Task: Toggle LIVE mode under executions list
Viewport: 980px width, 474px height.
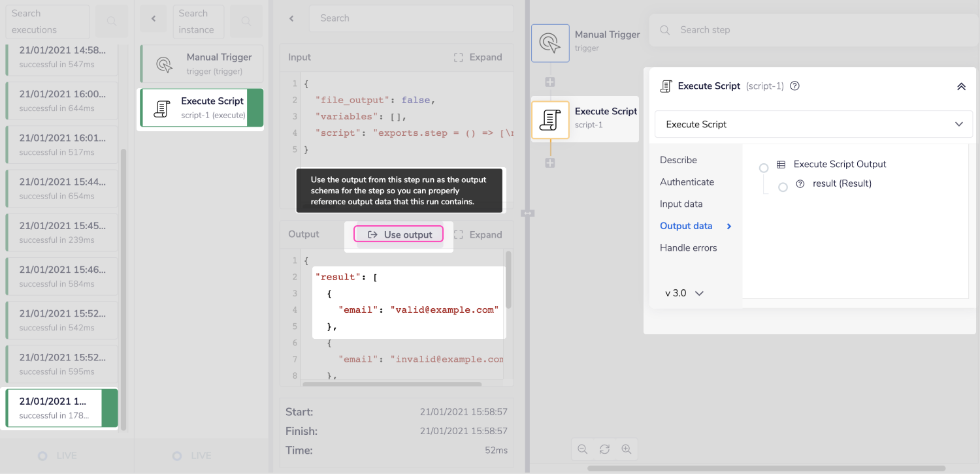Action: click(x=42, y=456)
